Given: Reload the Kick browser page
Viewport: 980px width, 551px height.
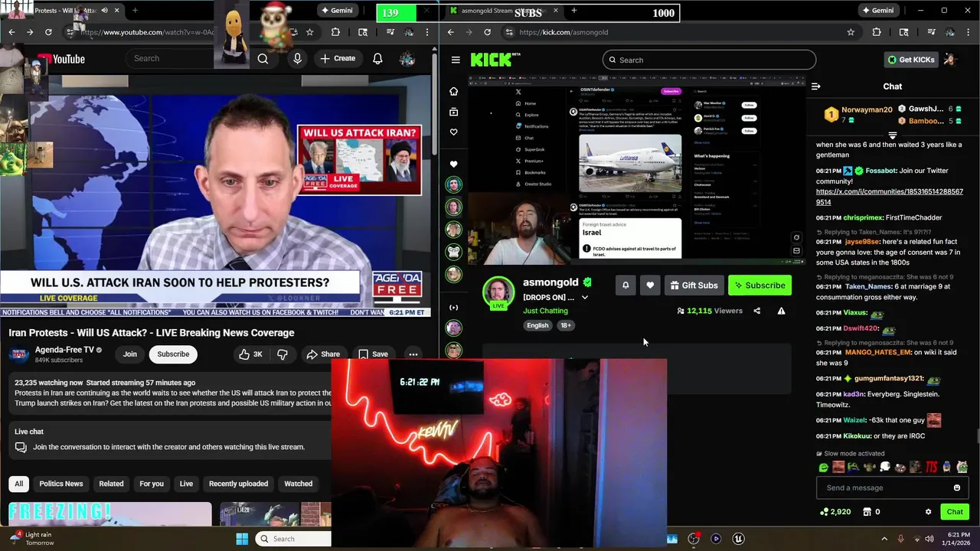Looking at the screenshot, I should click(487, 32).
